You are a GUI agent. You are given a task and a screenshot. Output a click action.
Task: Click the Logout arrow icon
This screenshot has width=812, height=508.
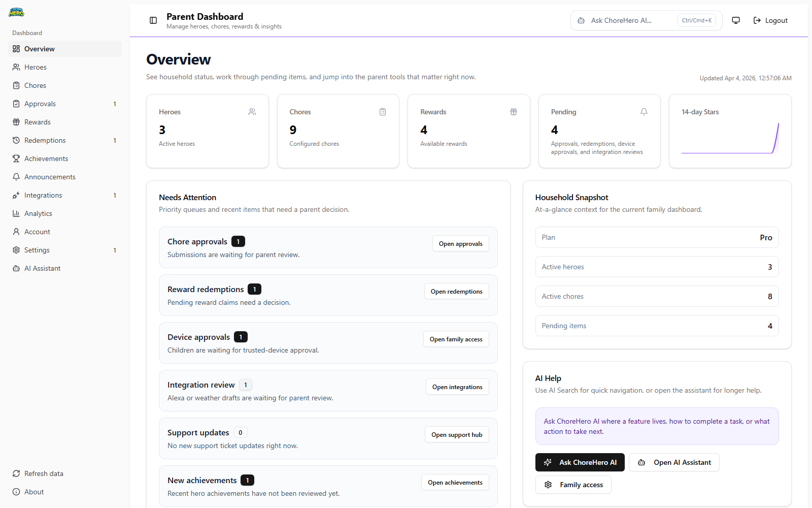[x=757, y=20]
